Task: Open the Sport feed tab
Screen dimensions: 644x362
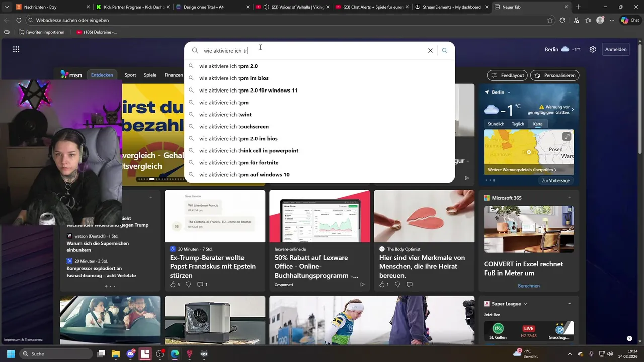Action: (x=130, y=75)
